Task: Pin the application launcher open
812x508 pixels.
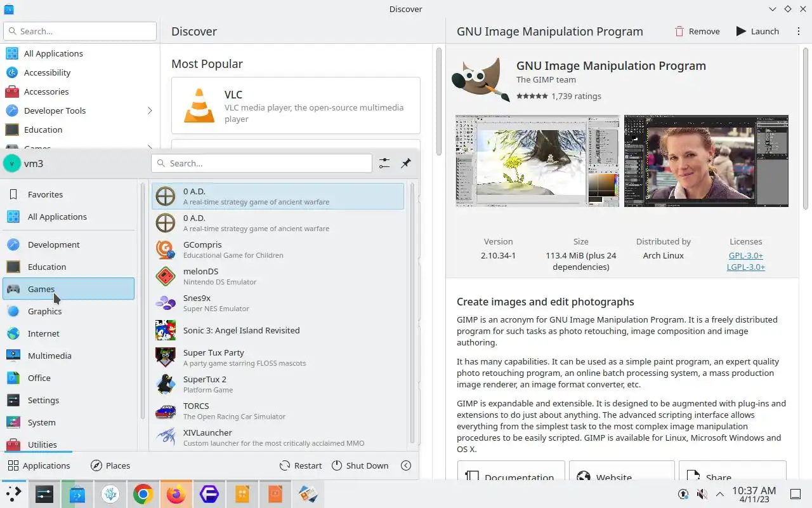Action: coord(406,163)
